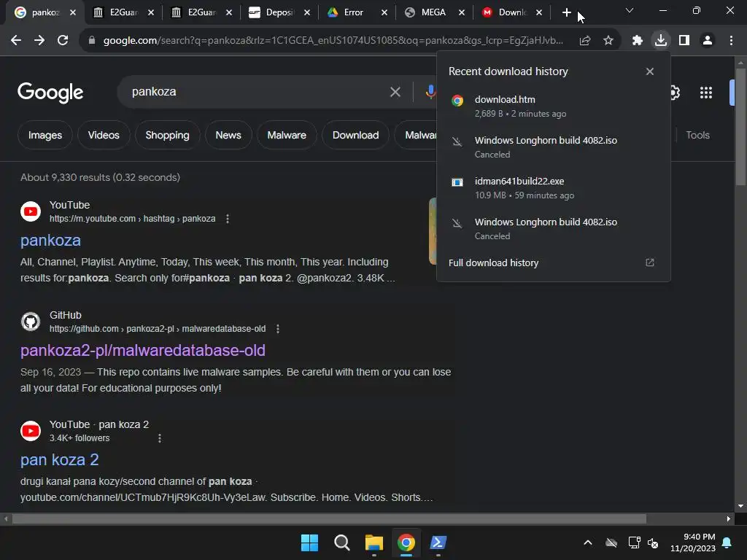The image size is (747, 560).
Task: Open the Windows Start menu
Action: coord(309,542)
